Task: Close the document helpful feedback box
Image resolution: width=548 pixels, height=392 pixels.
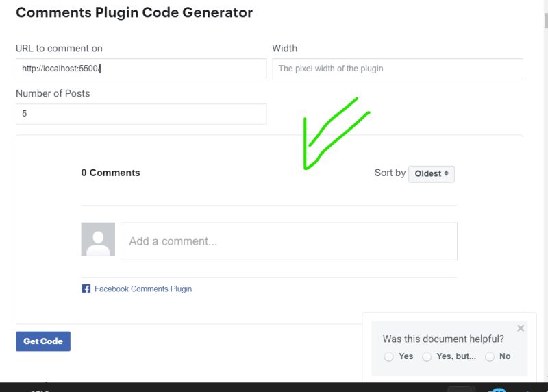Action: point(521,328)
